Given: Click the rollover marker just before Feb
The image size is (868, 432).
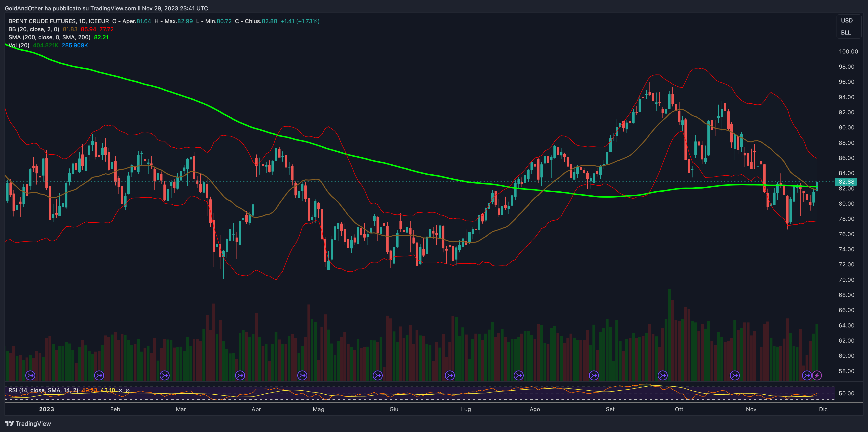Looking at the screenshot, I should point(99,375).
